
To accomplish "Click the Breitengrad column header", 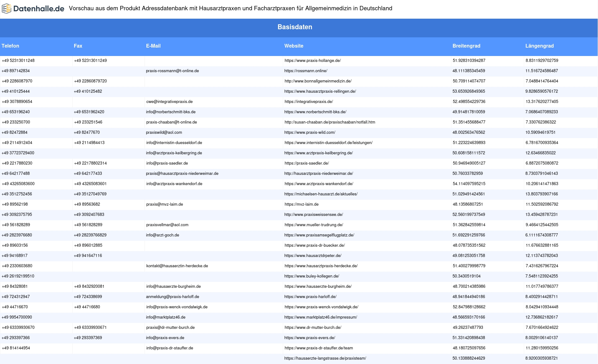I will click(x=466, y=46).
